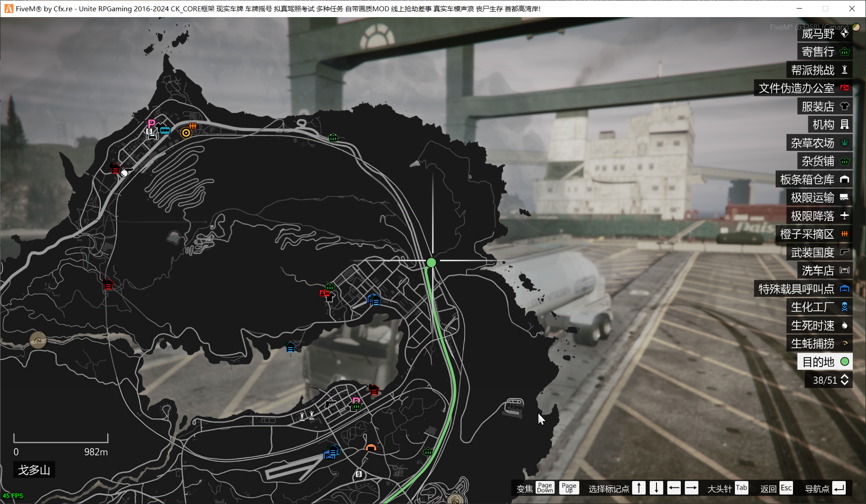Click the teal car wash blip in the northern town

[164, 130]
